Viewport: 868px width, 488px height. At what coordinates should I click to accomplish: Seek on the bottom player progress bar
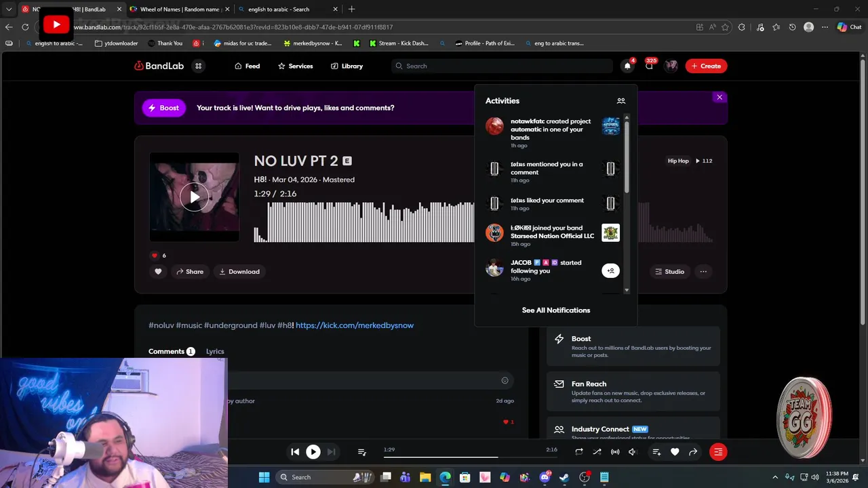coord(471,457)
